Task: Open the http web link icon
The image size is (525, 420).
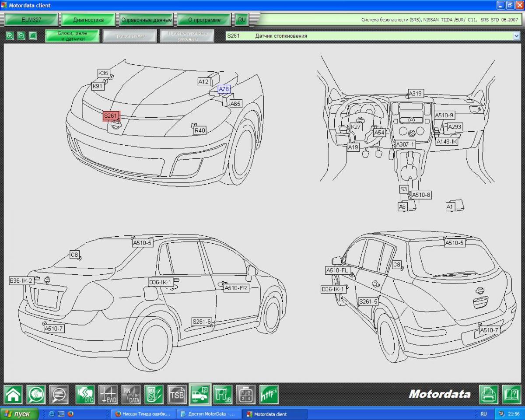Action: [269, 395]
